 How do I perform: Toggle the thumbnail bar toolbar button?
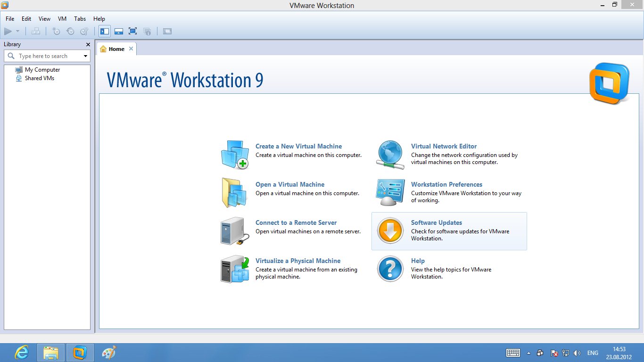coord(119,32)
